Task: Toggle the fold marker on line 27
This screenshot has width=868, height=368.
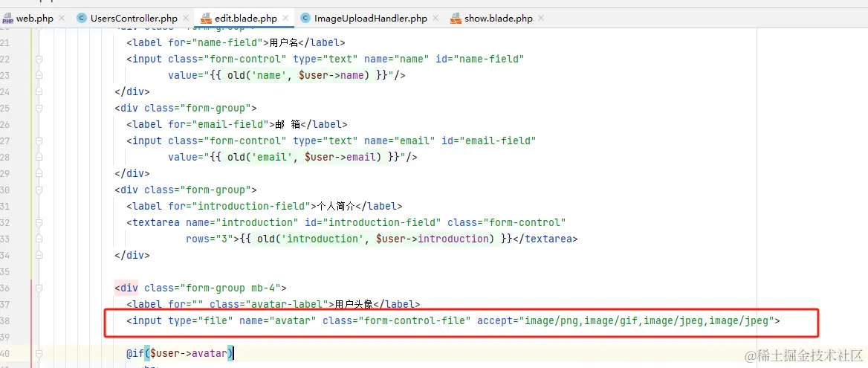Action: [39, 141]
